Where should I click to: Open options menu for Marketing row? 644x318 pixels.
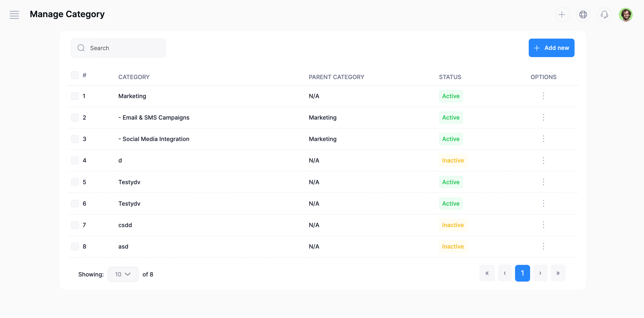543,96
